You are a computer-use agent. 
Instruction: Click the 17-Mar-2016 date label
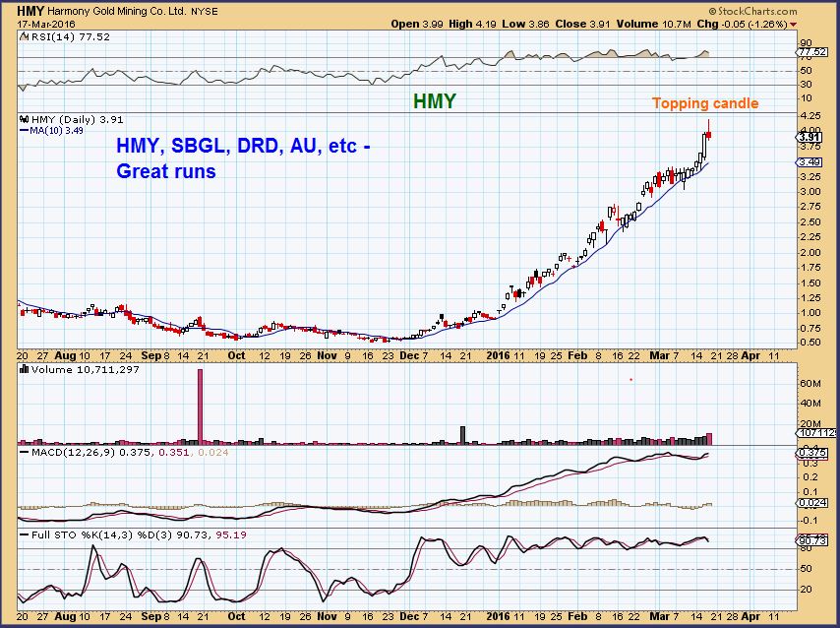click(46, 25)
